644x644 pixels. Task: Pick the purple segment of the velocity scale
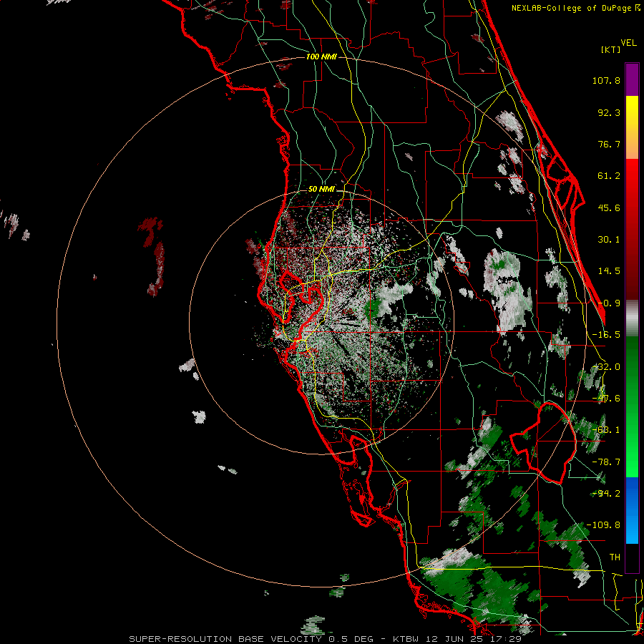click(632, 79)
